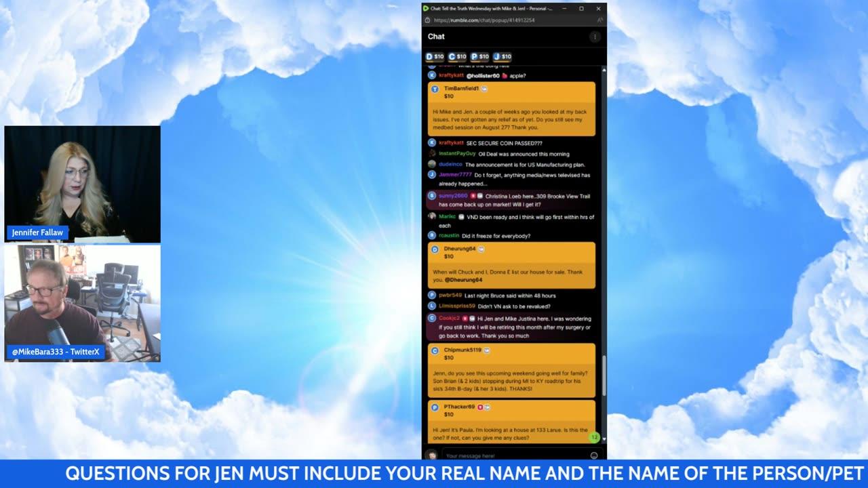Viewport: 868px width, 488px height.
Task: Click the red badge beside PThacker69
Action: (x=480, y=407)
